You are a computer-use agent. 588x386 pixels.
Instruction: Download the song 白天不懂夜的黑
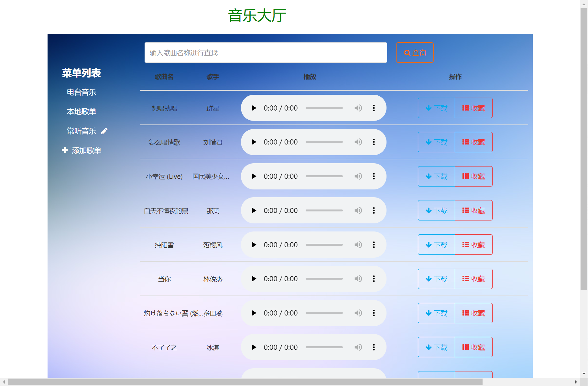click(x=436, y=210)
